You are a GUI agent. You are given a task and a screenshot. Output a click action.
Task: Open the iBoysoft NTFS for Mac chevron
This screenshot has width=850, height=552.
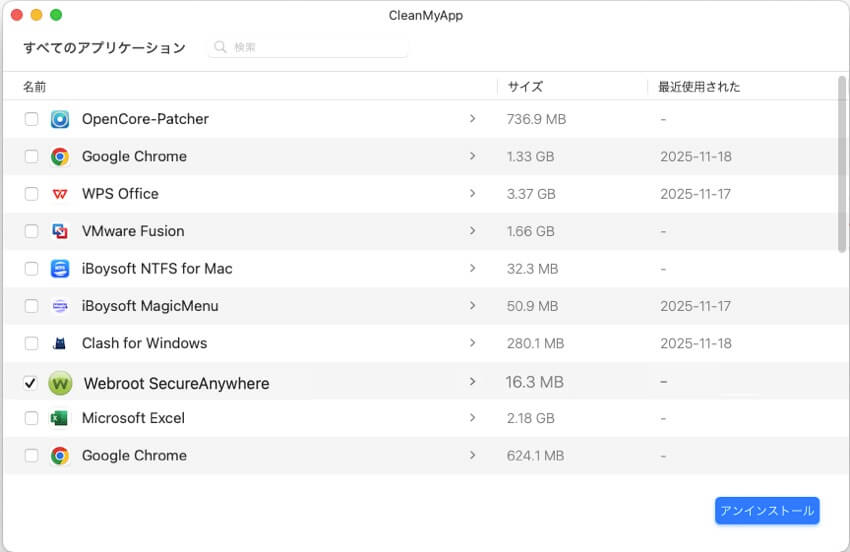click(472, 268)
